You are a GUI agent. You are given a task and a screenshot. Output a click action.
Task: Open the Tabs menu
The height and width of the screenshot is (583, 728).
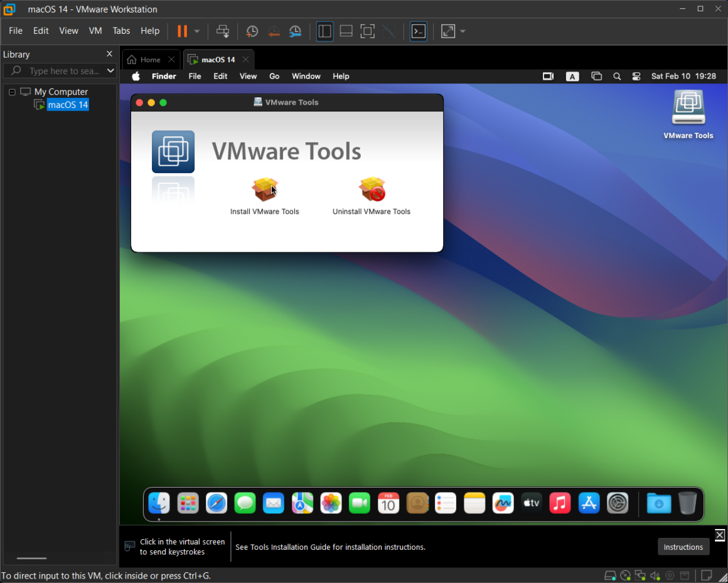coord(121,31)
